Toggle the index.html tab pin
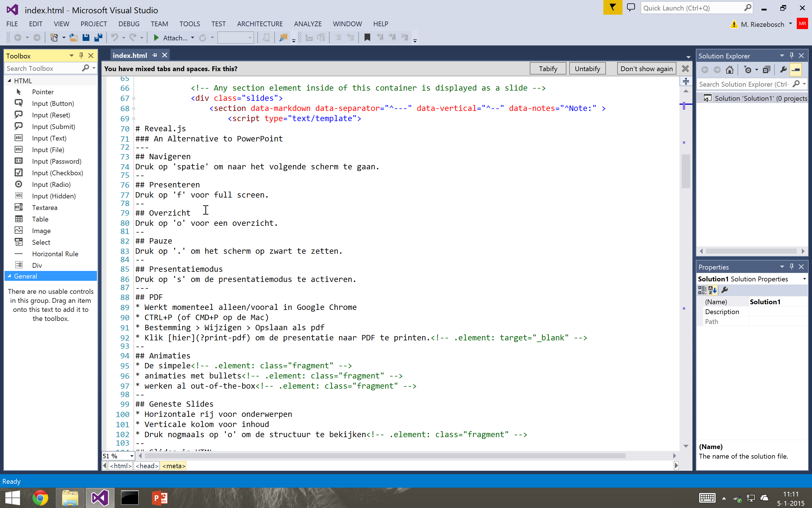 [155, 55]
